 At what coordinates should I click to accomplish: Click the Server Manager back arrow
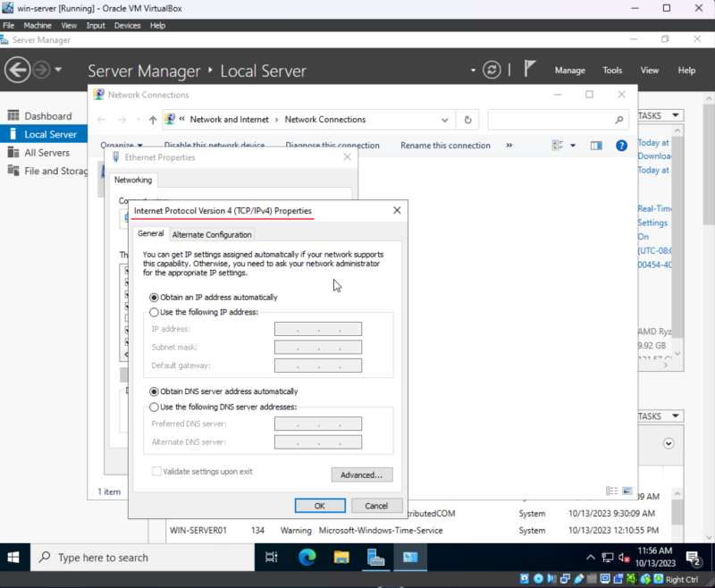[x=17, y=70]
